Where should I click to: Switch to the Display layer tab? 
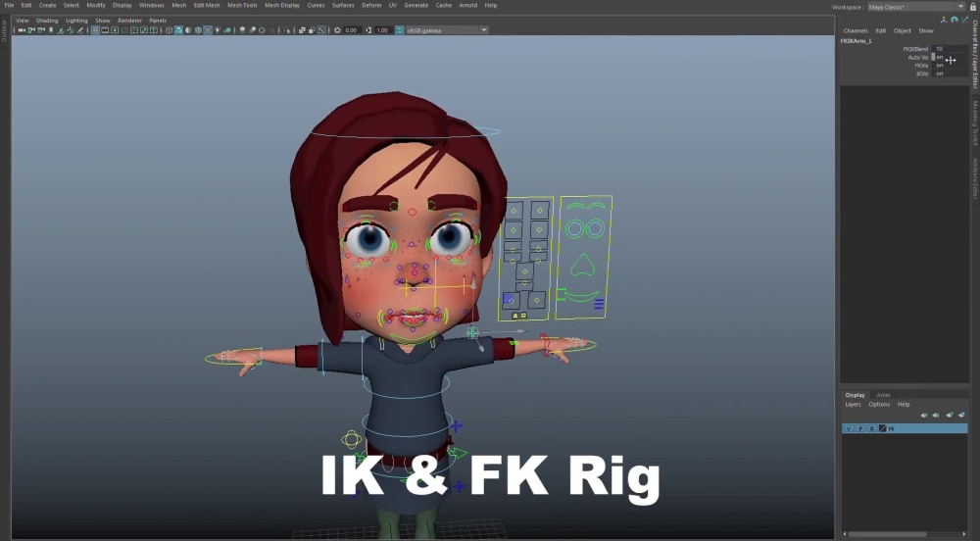[x=855, y=395]
